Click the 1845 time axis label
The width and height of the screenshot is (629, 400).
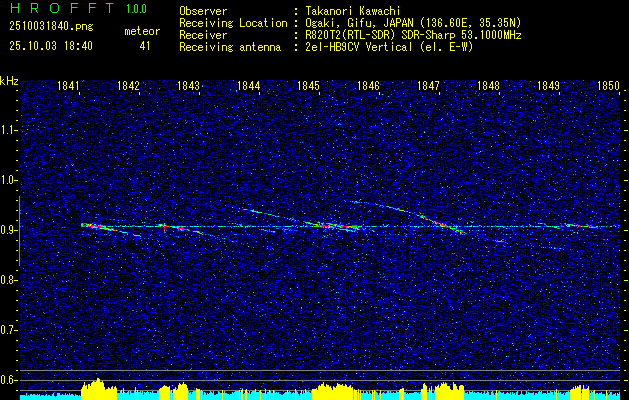click(x=308, y=86)
